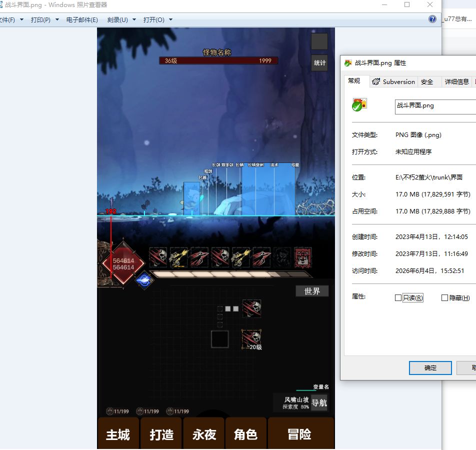This screenshot has width=476, height=450.
Task: Click the properties dialog title bar icon
Action: click(348, 63)
